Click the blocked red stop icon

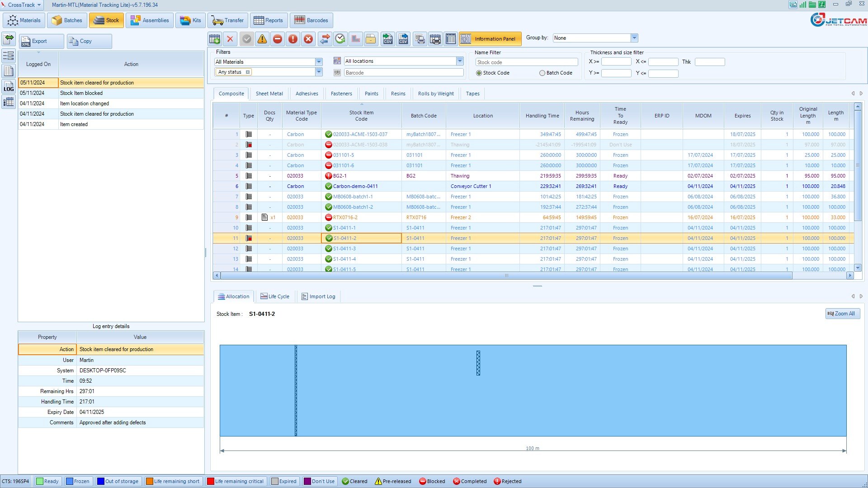[277, 38]
